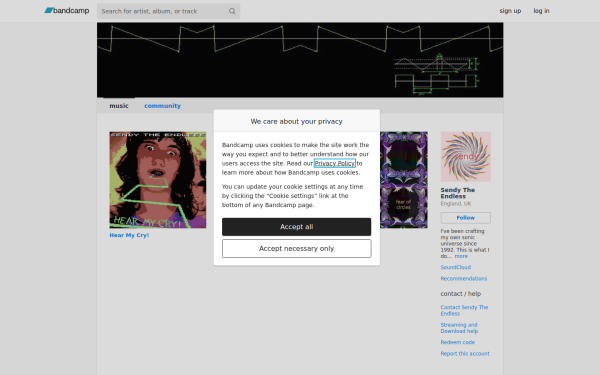Choose Accept necessary only
This screenshot has width=600, height=375.
click(297, 249)
